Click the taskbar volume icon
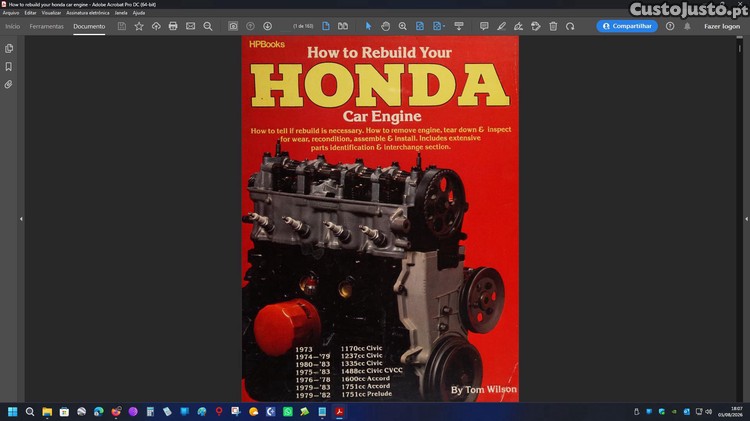 (x=708, y=411)
